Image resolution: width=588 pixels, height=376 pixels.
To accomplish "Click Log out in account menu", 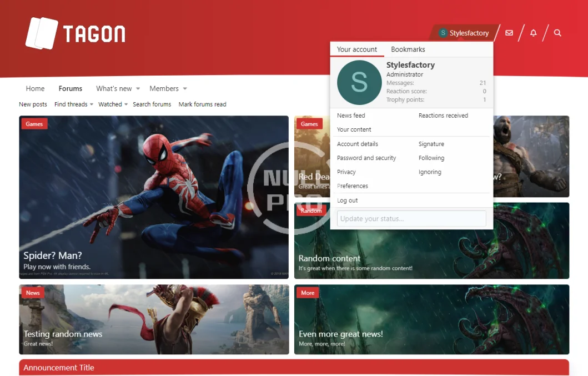I will click(348, 200).
